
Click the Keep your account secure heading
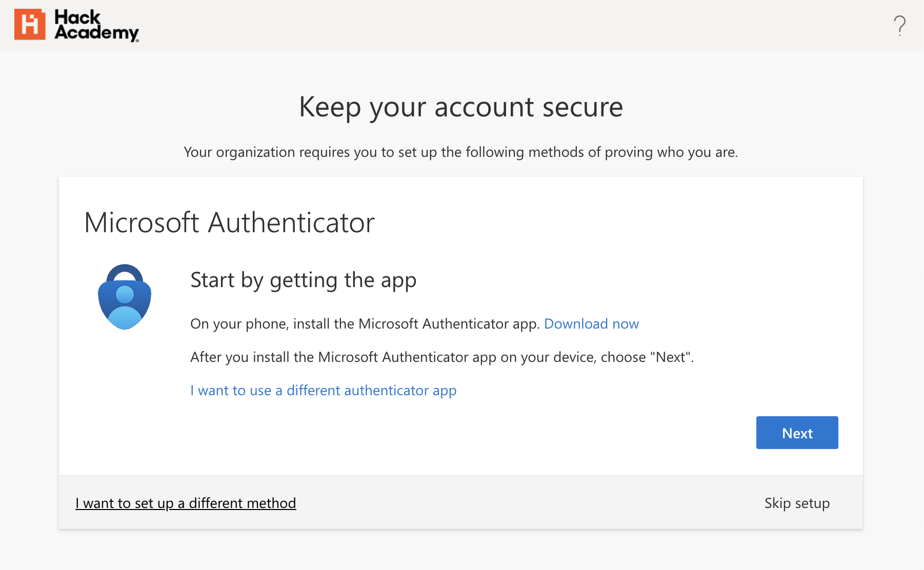point(461,107)
